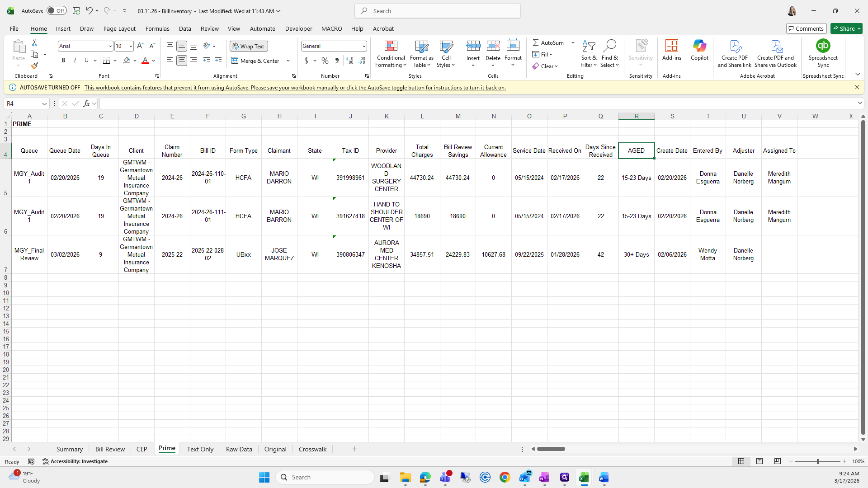The image size is (868, 488).
Task: Click the Percent Style icon
Action: tap(325, 61)
